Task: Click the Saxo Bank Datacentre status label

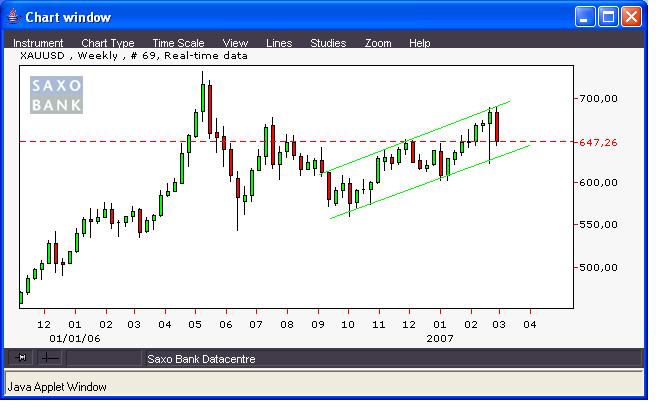Action: tap(200, 358)
